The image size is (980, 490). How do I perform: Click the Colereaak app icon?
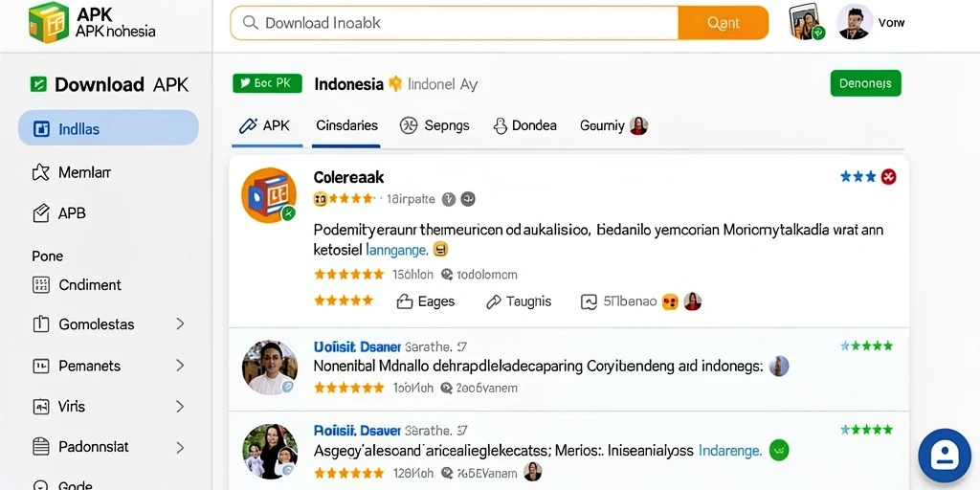[269, 195]
